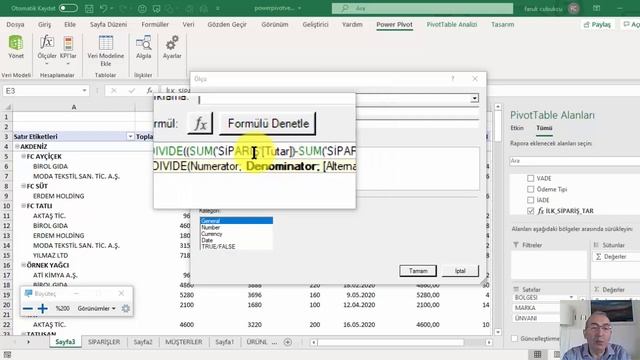This screenshot has width=640, height=360.
Task: Open the Ölçüler measures menu
Action: coord(47,50)
